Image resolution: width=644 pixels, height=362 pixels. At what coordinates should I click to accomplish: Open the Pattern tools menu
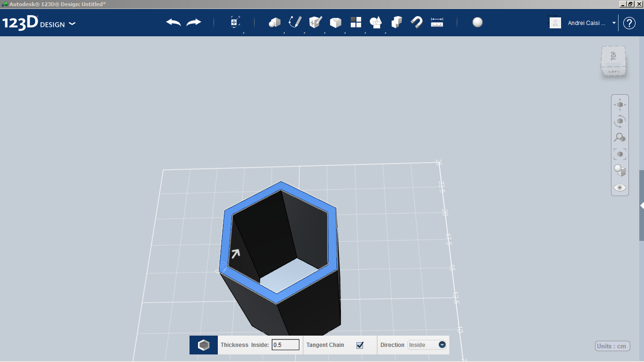click(356, 22)
